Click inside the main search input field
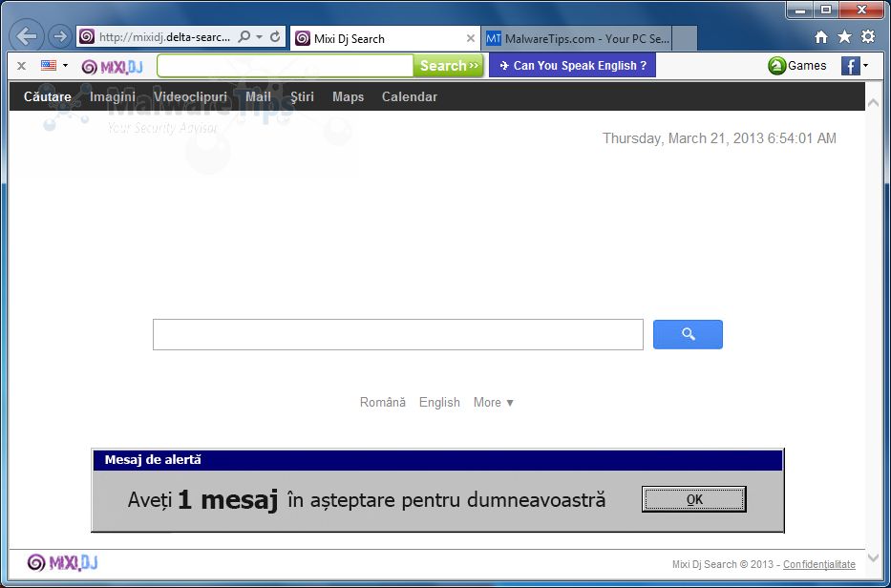 pyautogui.click(x=398, y=334)
